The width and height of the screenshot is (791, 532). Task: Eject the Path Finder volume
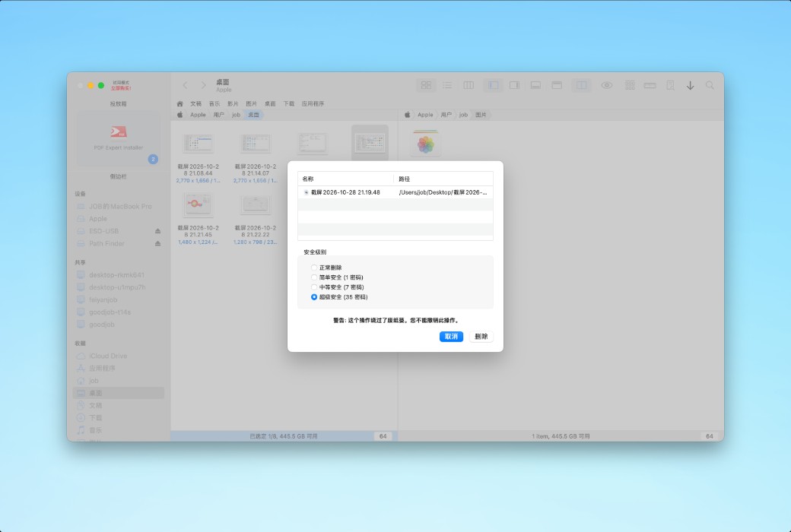pyautogui.click(x=158, y=243)
